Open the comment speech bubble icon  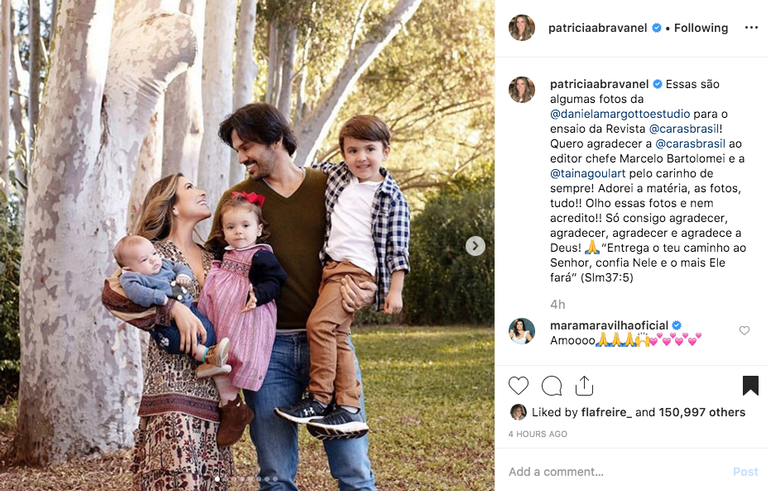pyautogui.click(x=552, y=386)
